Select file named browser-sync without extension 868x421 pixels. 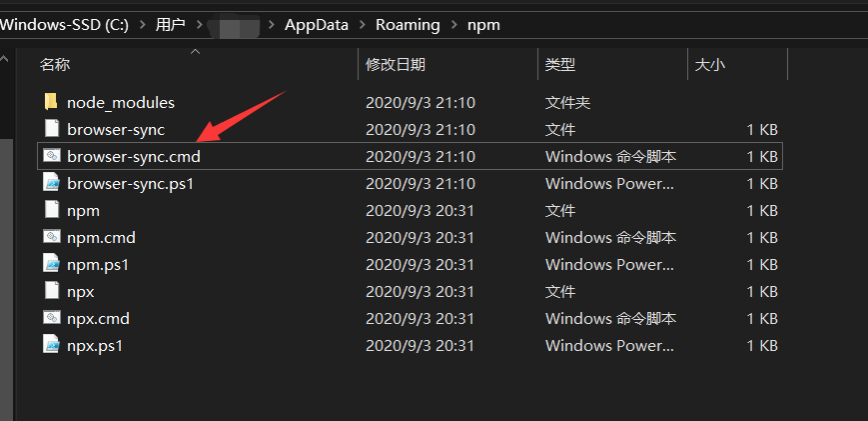[x=116, y=130]
